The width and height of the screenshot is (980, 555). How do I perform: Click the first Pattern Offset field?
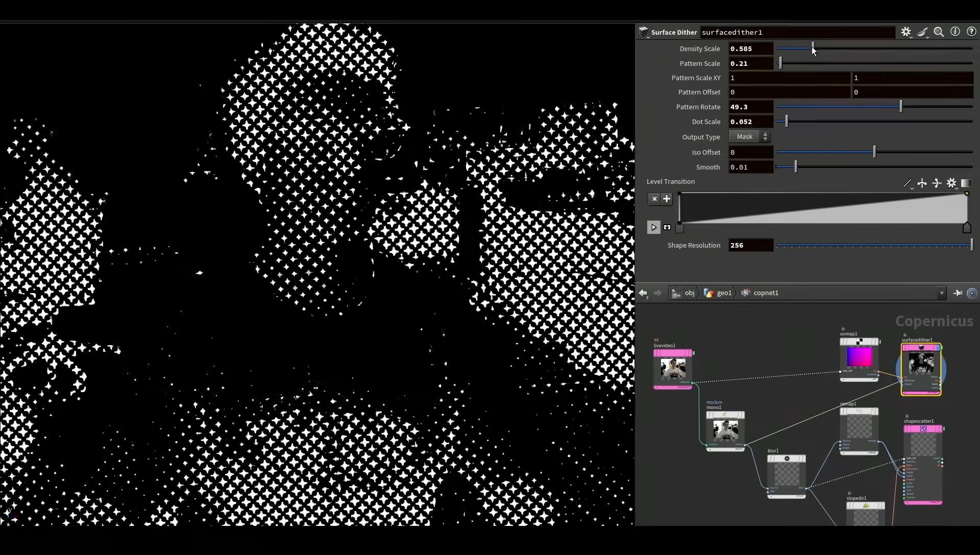pos(789,92)
